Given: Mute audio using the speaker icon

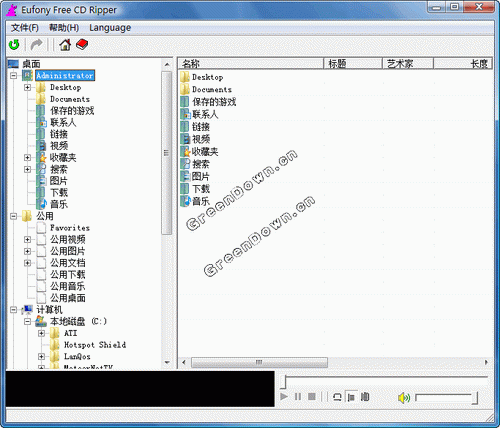Looking at the screenshot, I should pyautogui.click(x=404, y=397).
